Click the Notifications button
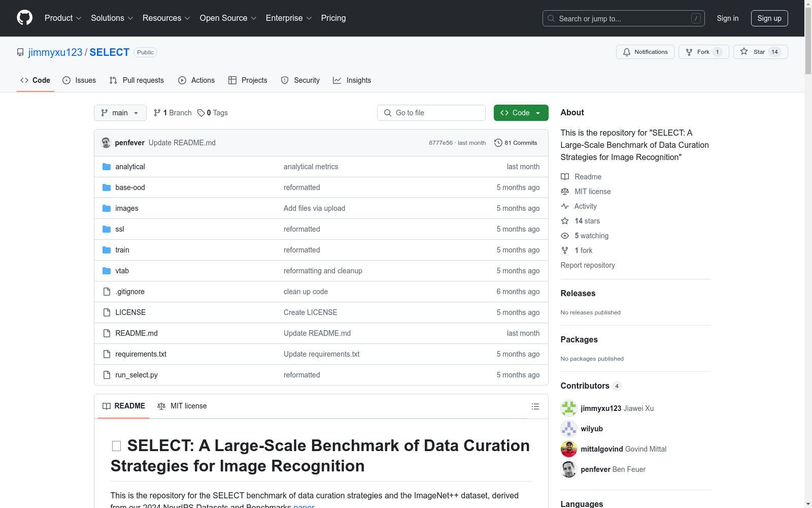 pyautogui.click(x=645, y=52)
